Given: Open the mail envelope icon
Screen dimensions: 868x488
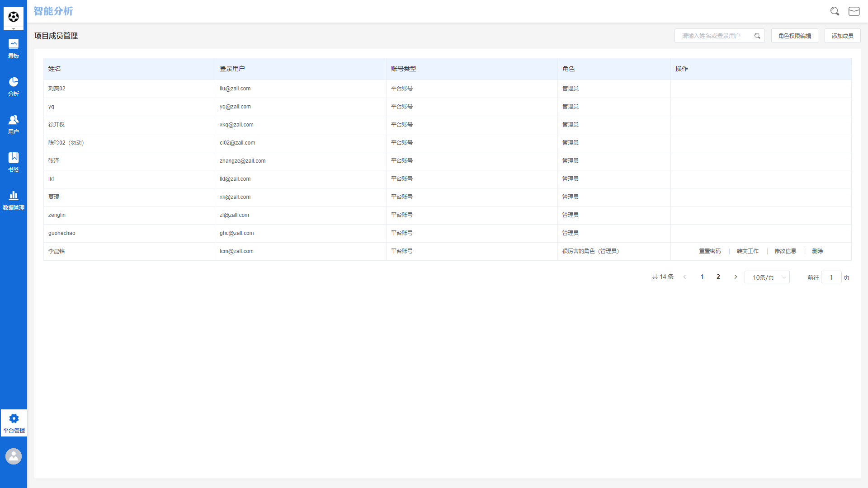Looking at the screenshot, I should pos(854,11).
